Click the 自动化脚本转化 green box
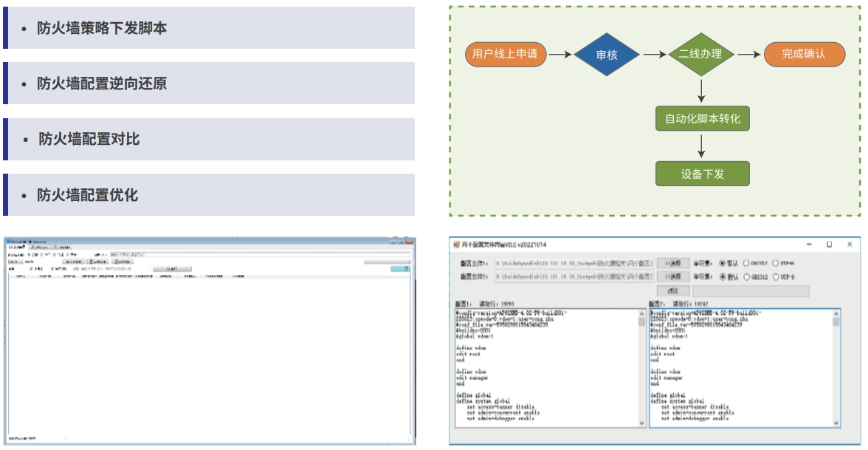This screenshot has height=450, width=868. click(x=702, y=119)
